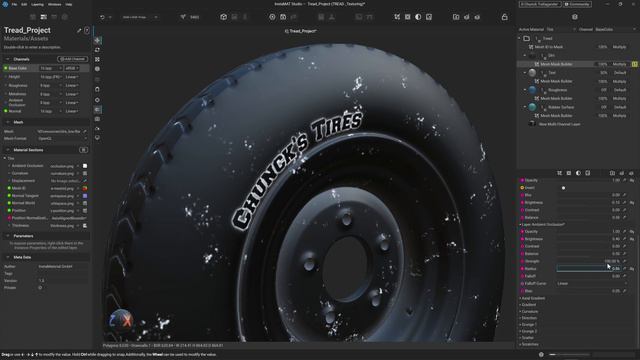The height and width of the screenshot is (360, 640).
Task: Click the Tread_Project viewport tab
Action: 300,31
